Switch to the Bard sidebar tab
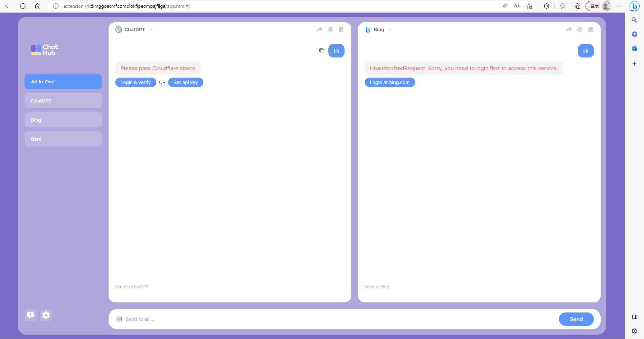This screenshot has width=644, height=339. click(x=63, y=139)
